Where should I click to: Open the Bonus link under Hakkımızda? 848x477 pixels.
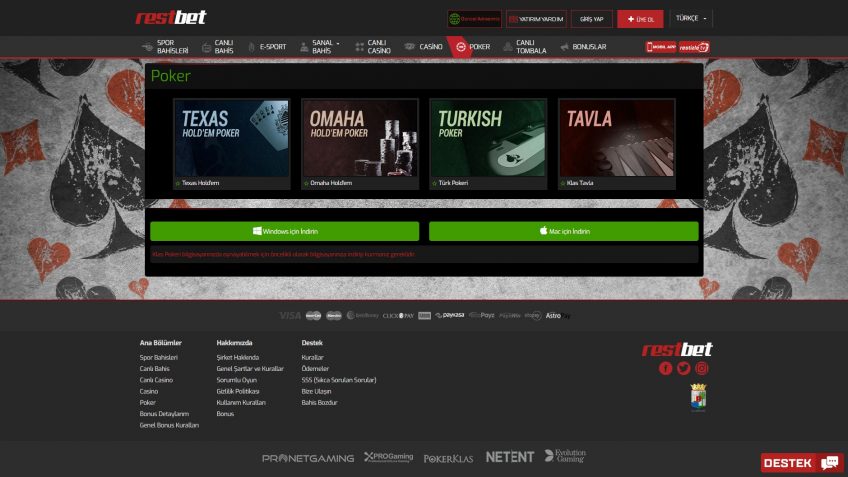(x=225, y=414)
